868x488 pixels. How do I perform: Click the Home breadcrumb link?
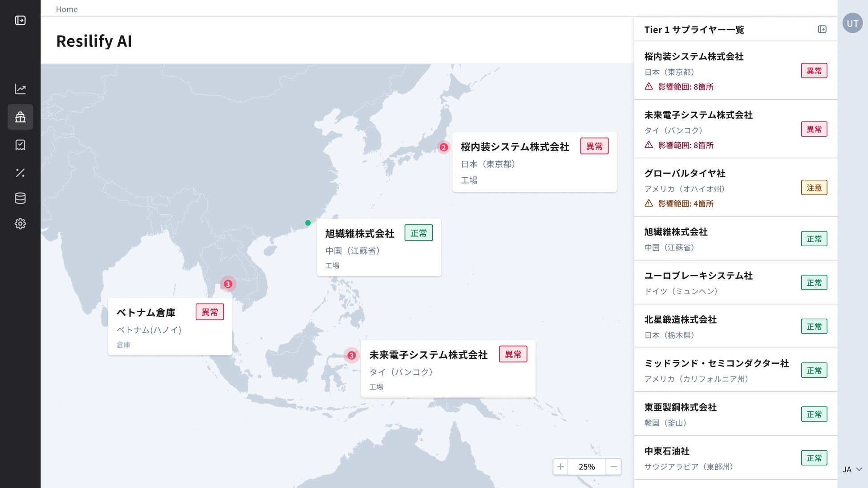(67, 9)
